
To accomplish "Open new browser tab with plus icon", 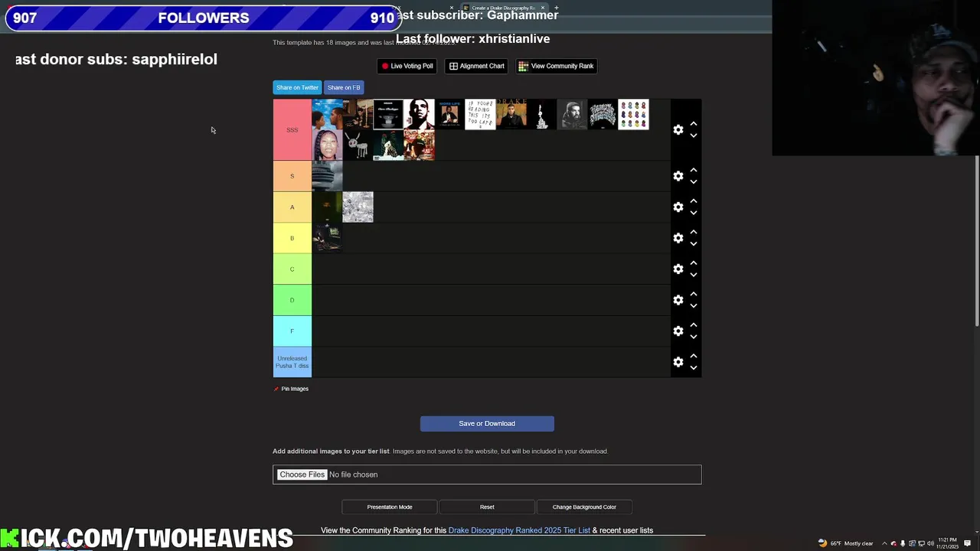I will point(556,8).
